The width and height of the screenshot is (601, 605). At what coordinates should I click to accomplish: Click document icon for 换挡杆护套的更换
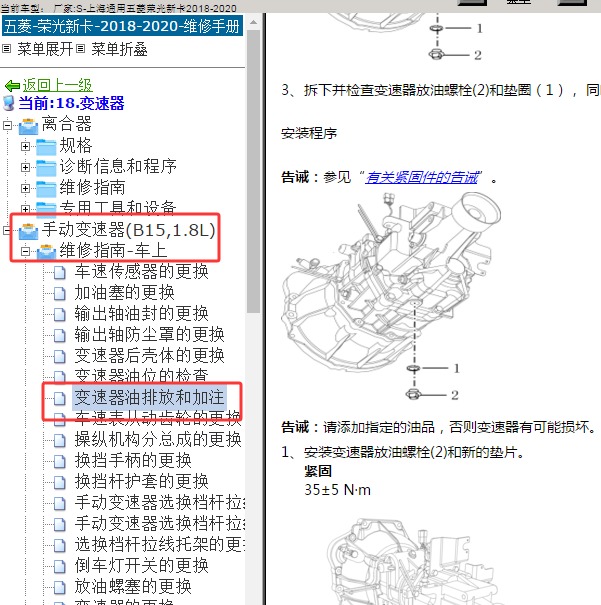click(59, 482)
